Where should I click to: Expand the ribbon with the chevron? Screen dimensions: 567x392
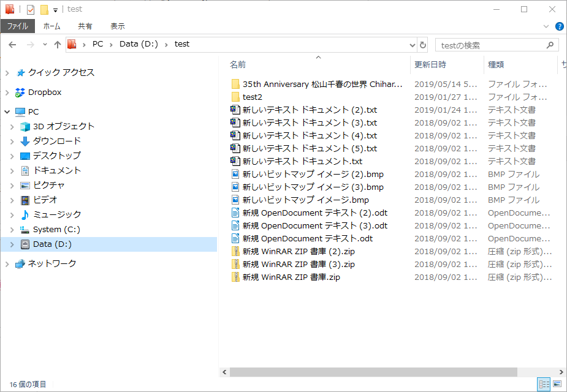pos(546,26)
